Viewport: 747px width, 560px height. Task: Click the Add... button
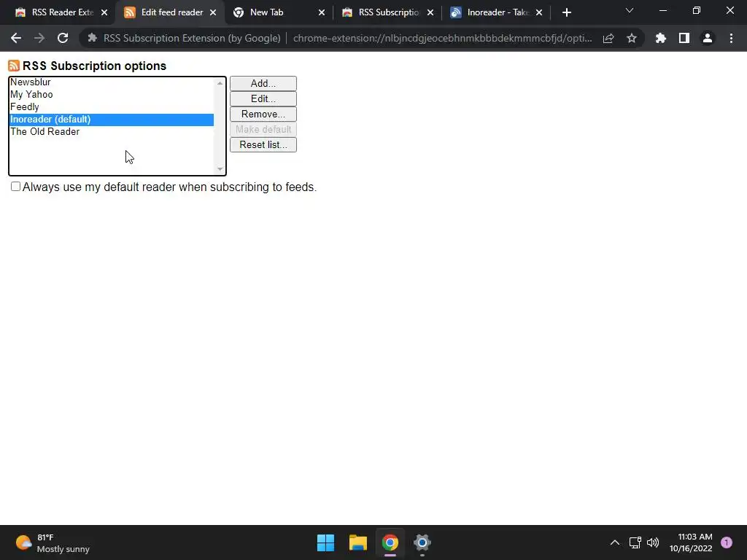point(263,83)
